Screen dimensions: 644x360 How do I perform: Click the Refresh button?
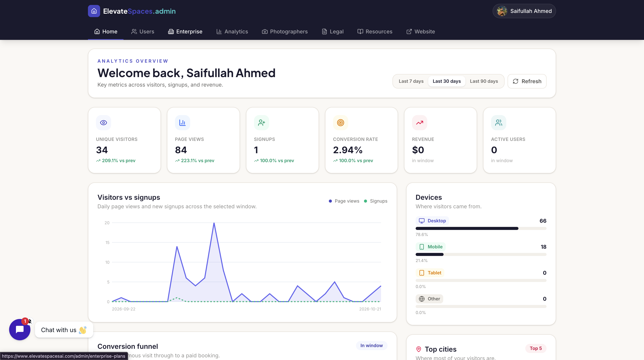click(x=527, y=81)
